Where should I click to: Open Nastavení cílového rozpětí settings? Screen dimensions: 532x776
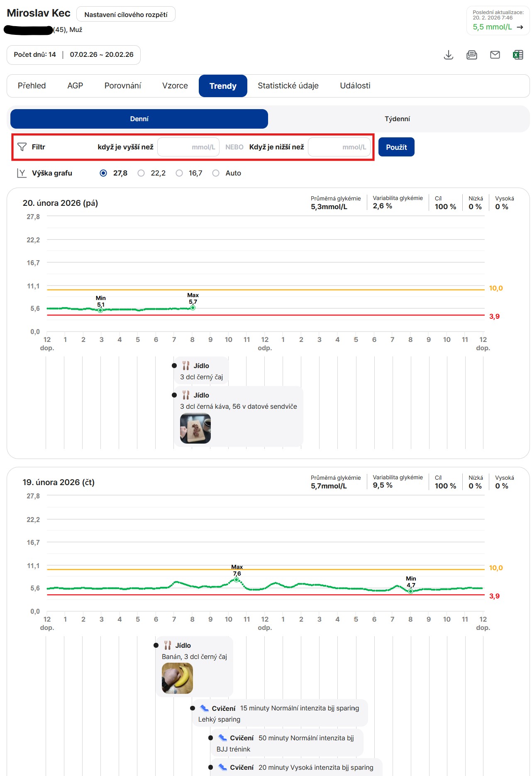tap(126, 15)
